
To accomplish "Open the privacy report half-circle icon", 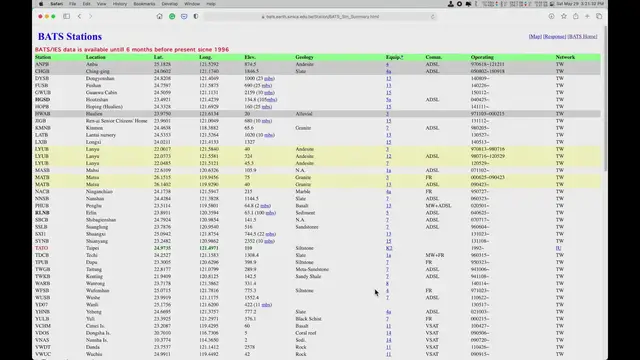I will (x=196, y=16).
